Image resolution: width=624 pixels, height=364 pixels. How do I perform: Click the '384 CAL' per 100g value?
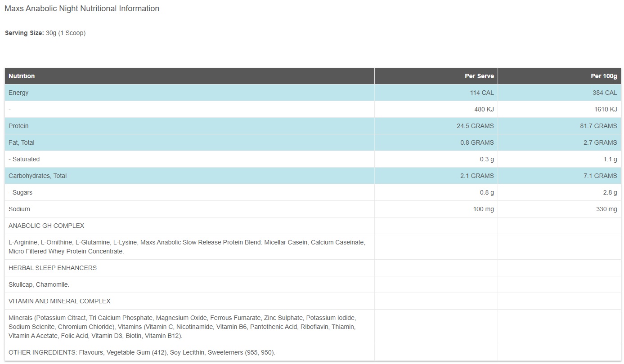click(x=605, y=93)
